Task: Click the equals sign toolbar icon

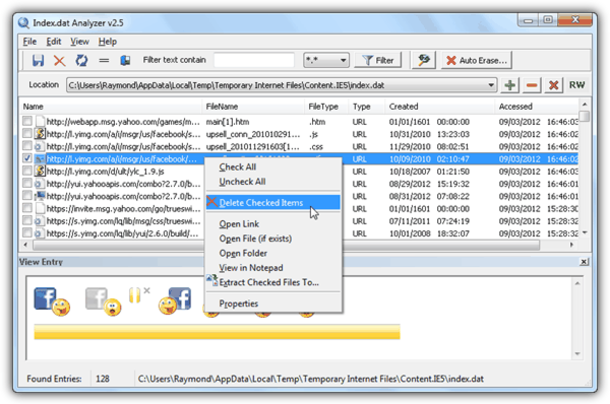Action: pos(104,60)
